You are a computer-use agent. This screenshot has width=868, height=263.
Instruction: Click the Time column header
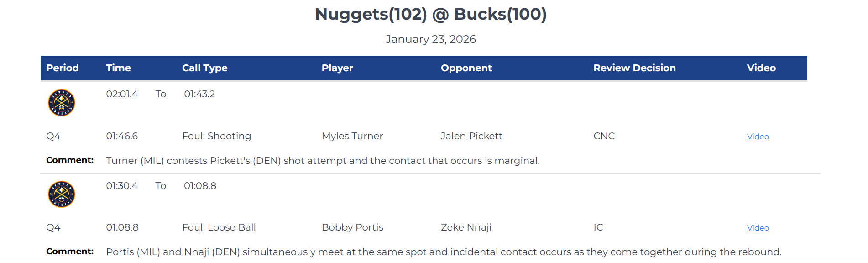tap(118, 68)
